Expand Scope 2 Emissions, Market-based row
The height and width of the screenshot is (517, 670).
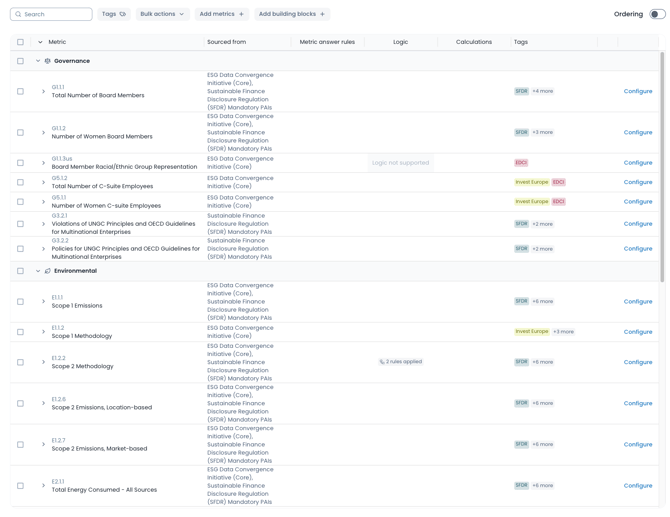(43, 445)
